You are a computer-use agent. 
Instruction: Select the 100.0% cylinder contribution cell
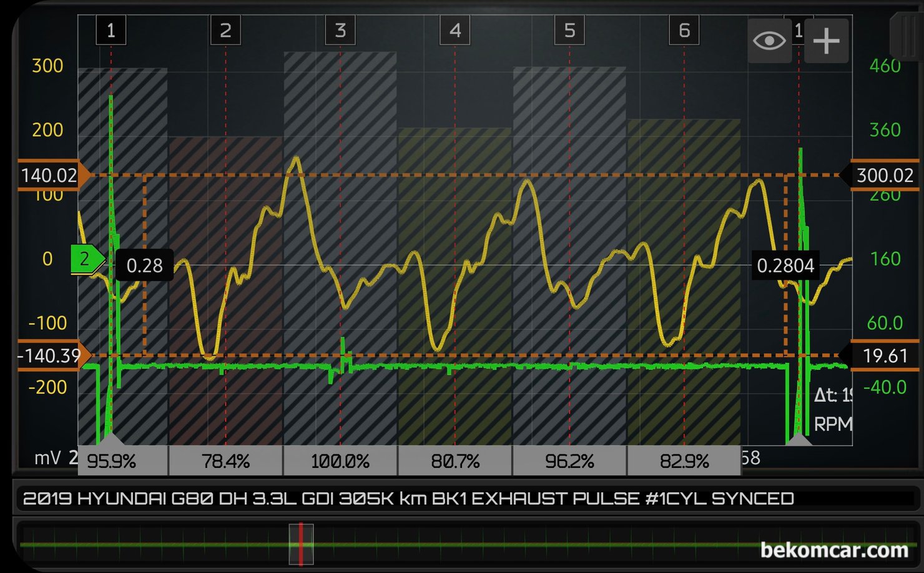pos(340,461)
